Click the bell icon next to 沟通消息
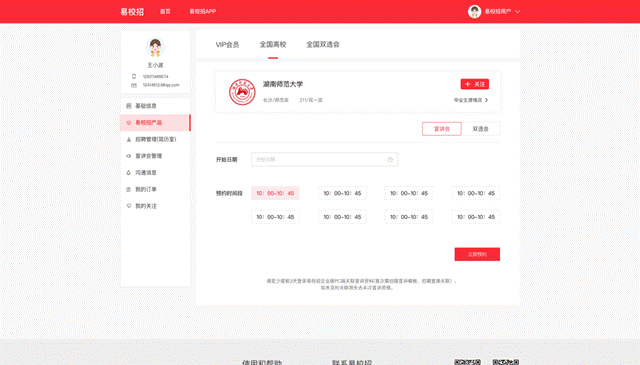Image resolution: width=640 pixels, height=365 pixels. (x=129, y=173)
